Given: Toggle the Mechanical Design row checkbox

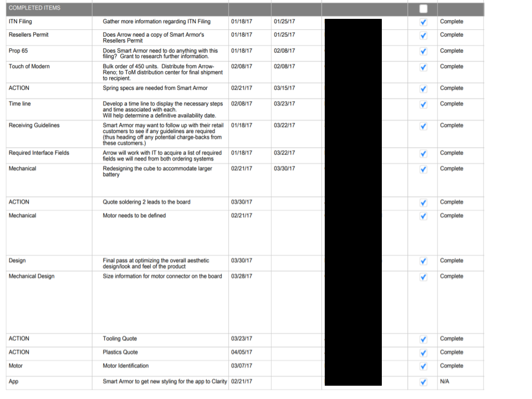Looking at the screenshot, I should (423, 277).
